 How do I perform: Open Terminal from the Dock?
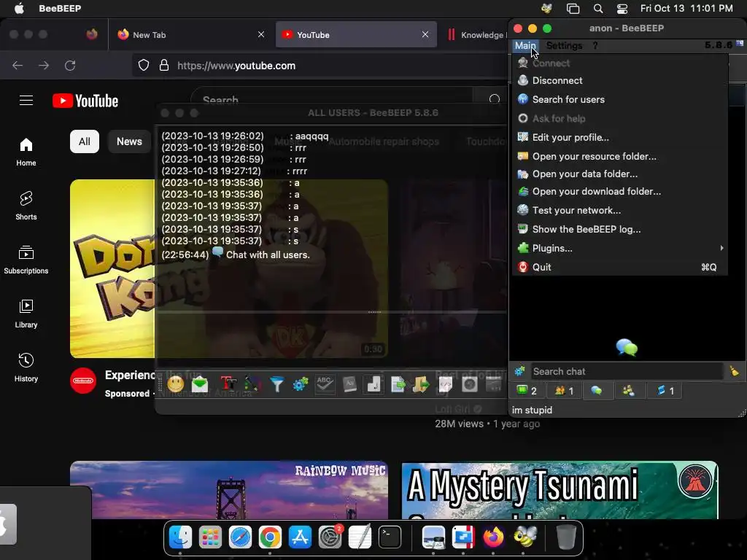click(x=390, y=537)
